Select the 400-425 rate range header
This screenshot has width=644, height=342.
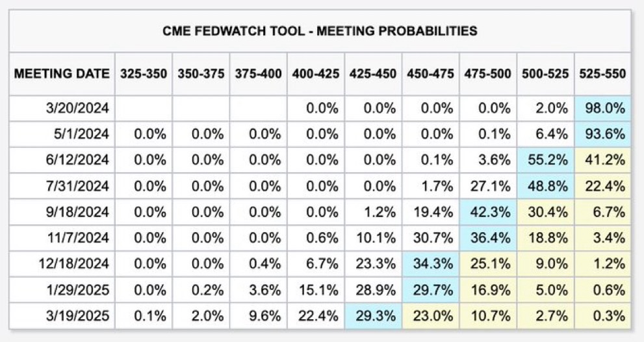click(x=316, y=73)
